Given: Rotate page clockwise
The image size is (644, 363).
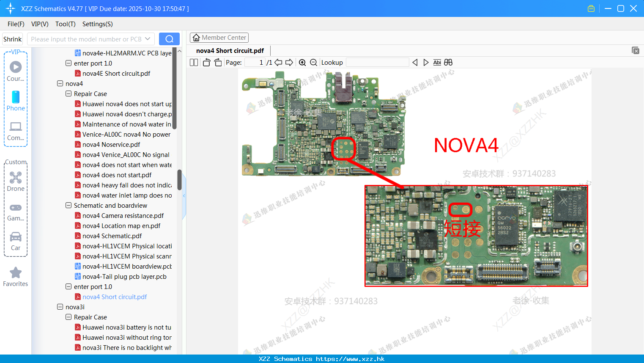Looking at the screenshot, I should [218, 62].
